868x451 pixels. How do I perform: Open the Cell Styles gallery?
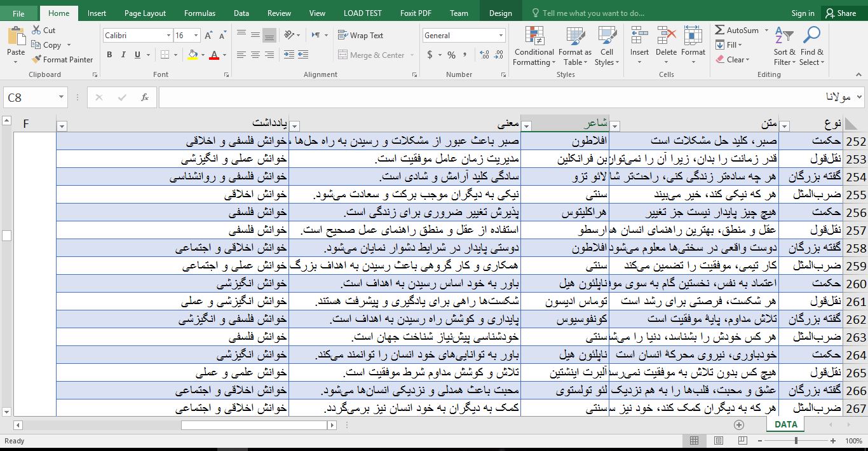(x=607, y=37)
